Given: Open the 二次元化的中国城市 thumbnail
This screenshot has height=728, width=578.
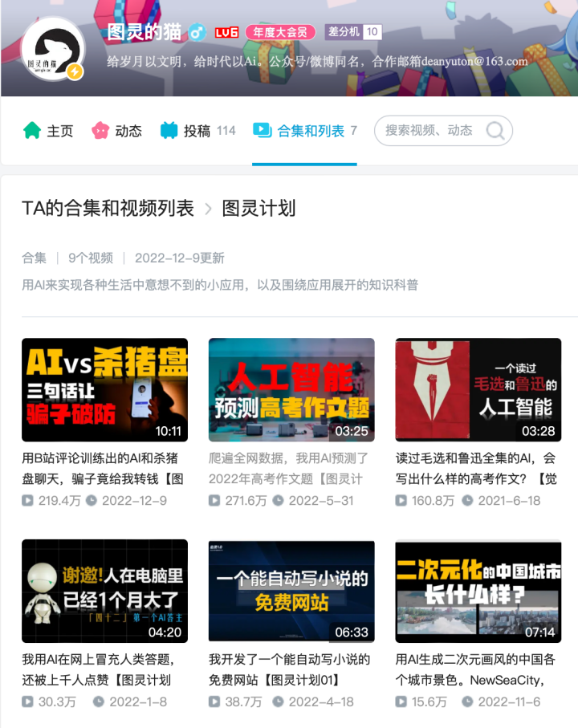Looking at the screenshot, I should 478,591.
